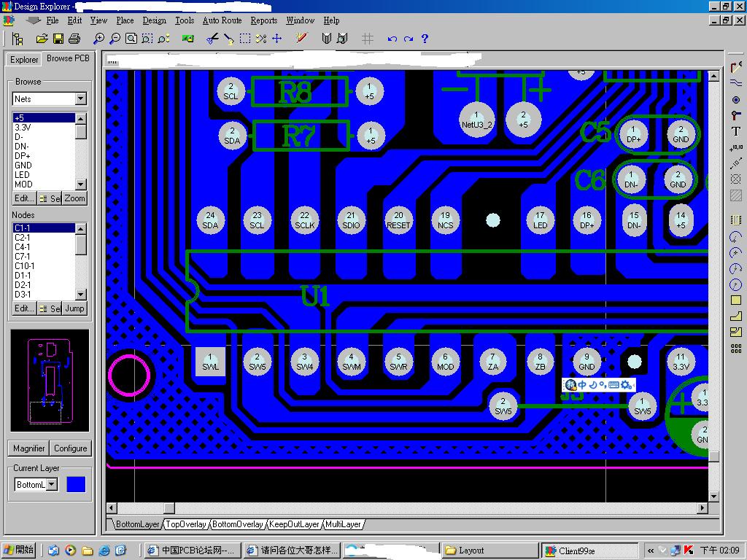Click the Magnifier button
This screenshot has width=747, height=560.
pyautogui.click(x=28, y=448)
